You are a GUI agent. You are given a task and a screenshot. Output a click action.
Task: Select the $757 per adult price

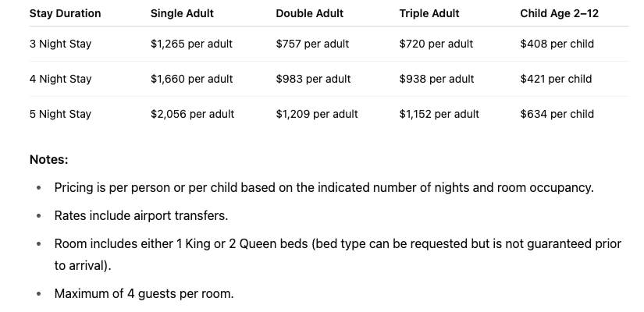click(312, 44)
